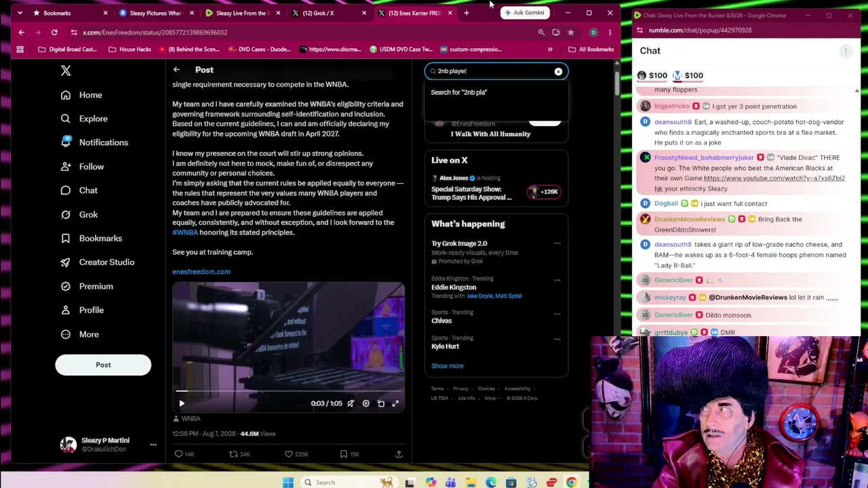Click the X search input field
Image resolution: width=868 pixels, height=488 pixels.
495,71
